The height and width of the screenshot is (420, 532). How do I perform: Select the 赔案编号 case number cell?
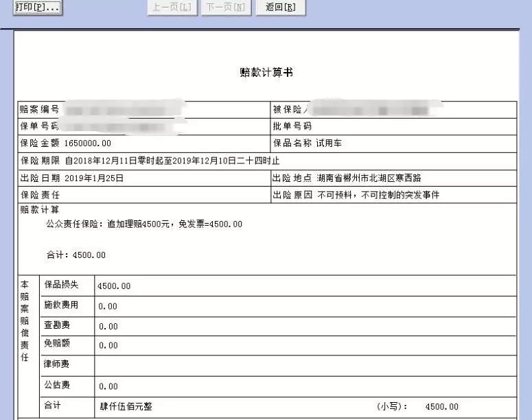pyautogui.click(x=144, y=110)
